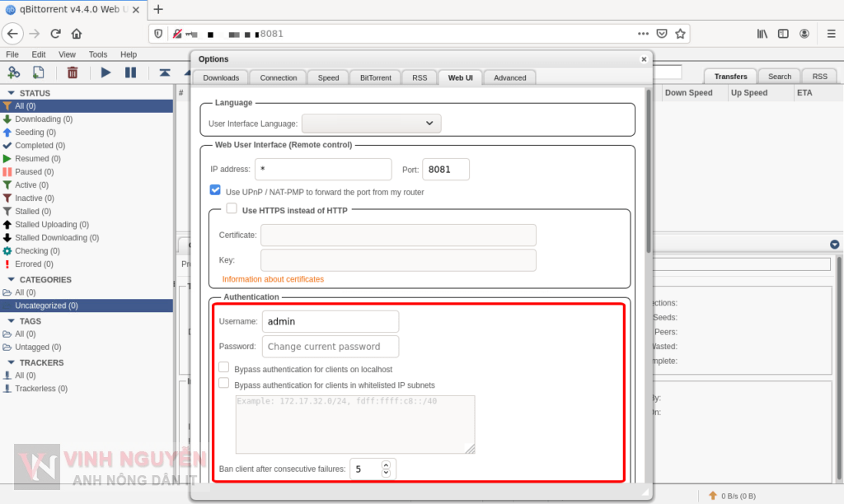Click the Delete torrent trash icon
Image resolution: width=844 pixels, height=504 pixels.
click(73, 72)
